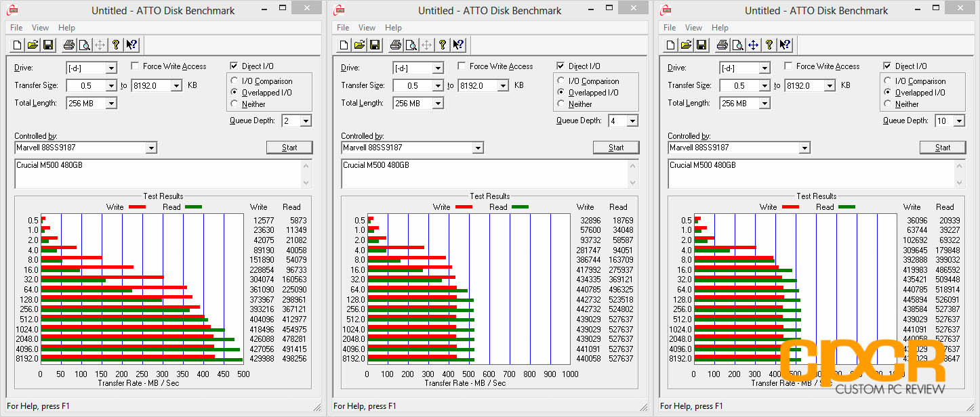Click description field 'Crucial M500 480GB', right window
The height and width of the screenshot is (417, 980).
(x=816, y=173)
